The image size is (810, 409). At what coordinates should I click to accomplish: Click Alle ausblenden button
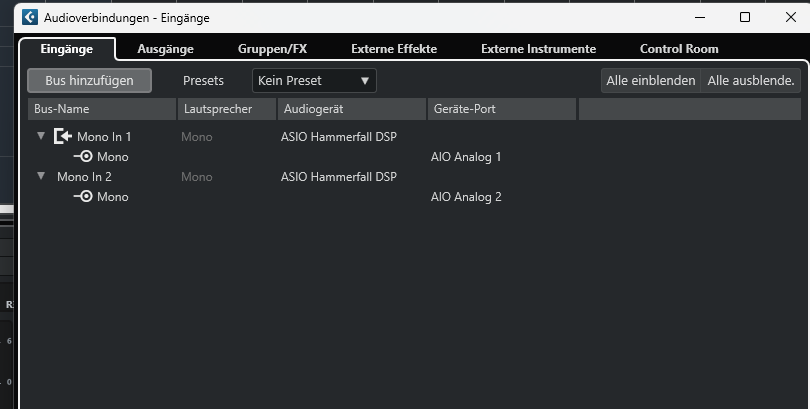point(751,81)
